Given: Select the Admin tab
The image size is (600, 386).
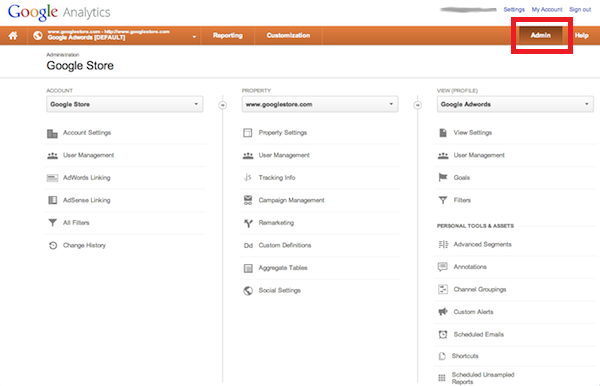Looking at the screenshot, I should pyautogui.click(x=541, y=35).
